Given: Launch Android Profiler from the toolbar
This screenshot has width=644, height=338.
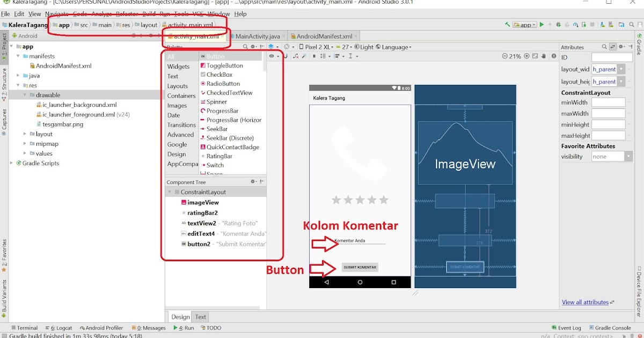Looking at the screenshot, I should (x=575, y=25).
